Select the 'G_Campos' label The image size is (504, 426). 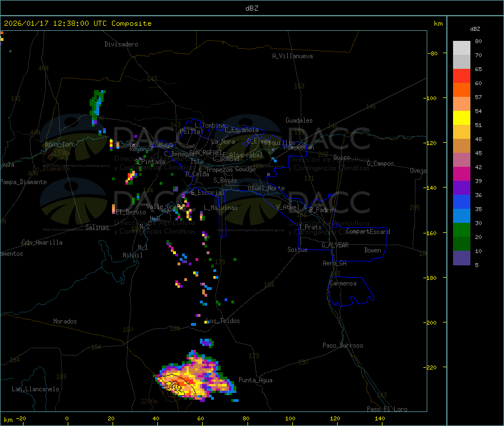(x=381, y=163)
